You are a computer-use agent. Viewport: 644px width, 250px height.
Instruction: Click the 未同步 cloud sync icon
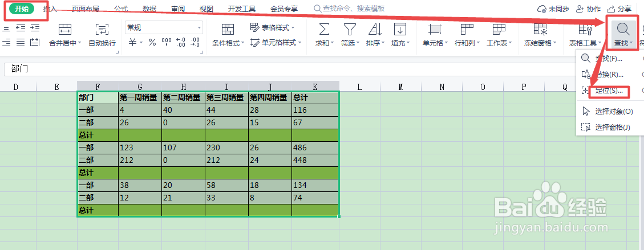coord(542,9)
